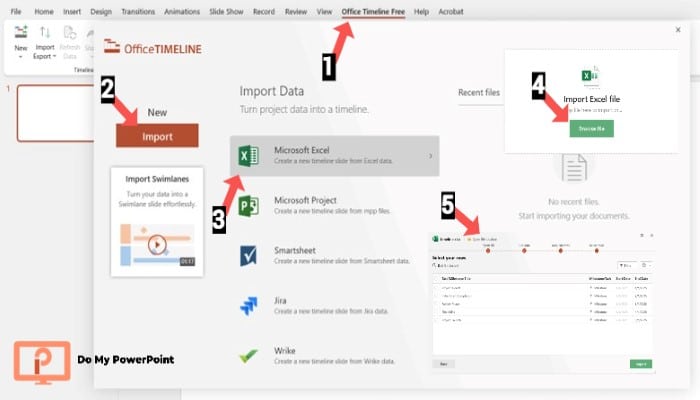
Task: Click Back button in preview window
Action: click(443, 364)
